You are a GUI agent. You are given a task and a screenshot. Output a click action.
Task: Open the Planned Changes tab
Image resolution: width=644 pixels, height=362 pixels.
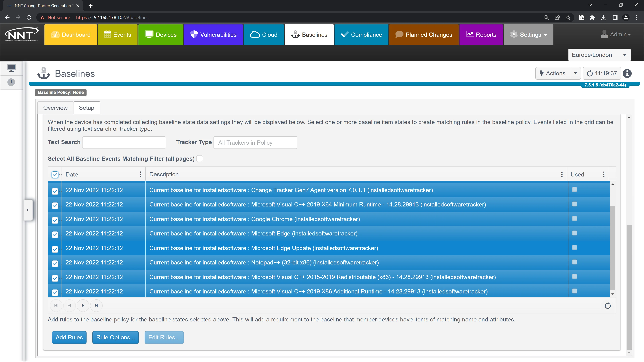click(424, 35)
